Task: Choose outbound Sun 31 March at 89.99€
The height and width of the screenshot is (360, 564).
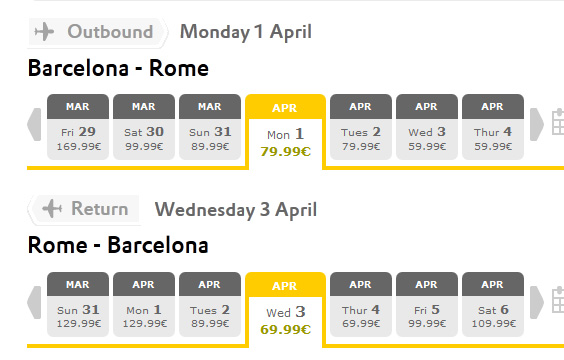Action: [x=210, y=127]
